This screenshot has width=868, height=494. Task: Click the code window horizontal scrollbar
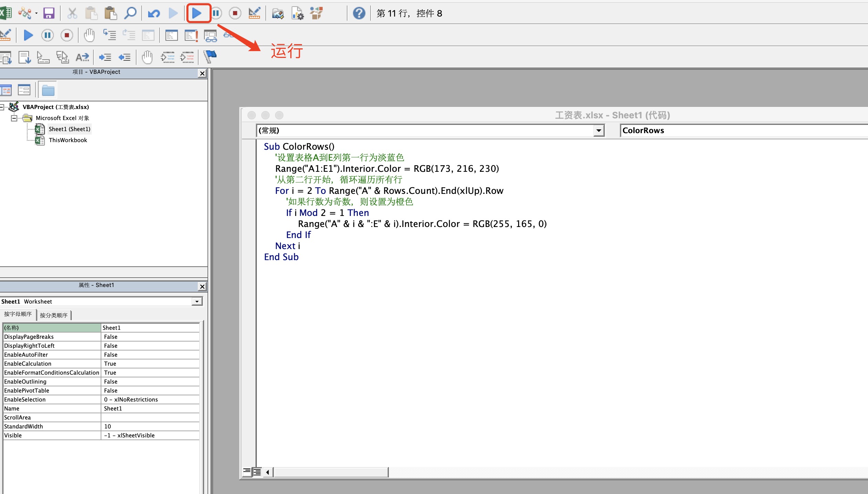pos(331,472)
